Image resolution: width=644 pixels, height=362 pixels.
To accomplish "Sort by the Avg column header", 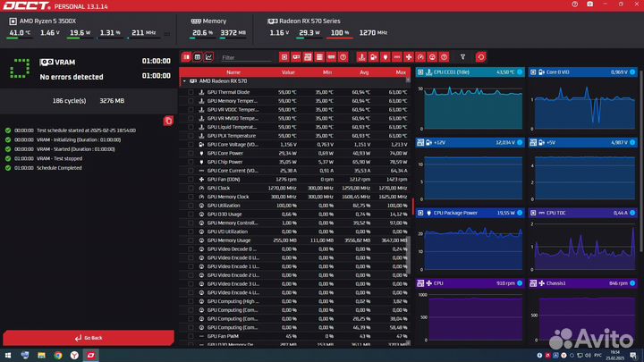I will (x=364, y=72).
